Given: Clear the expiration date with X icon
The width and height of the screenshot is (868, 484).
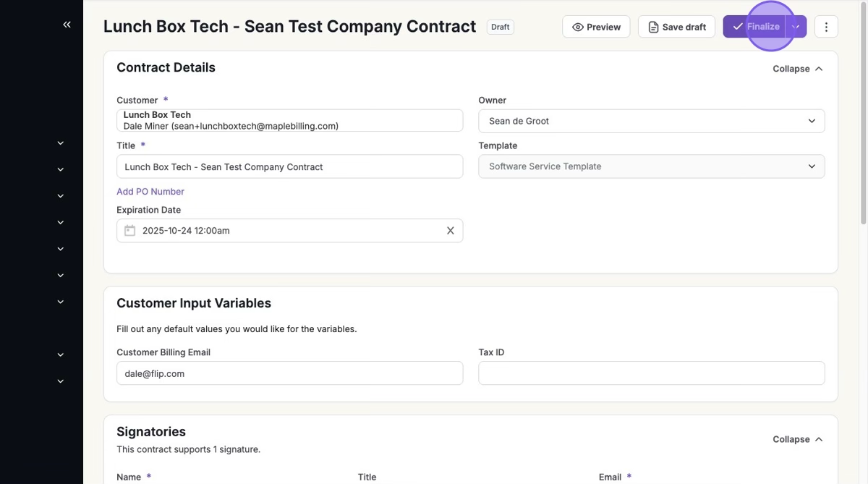Looking at the screenshot, I should [x=450, y=231].
